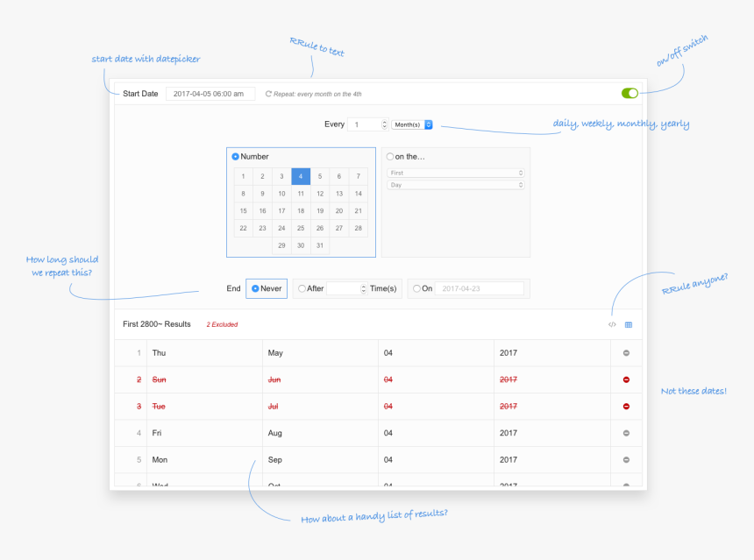
Task: Open the First ordinal dropdown
Action: [x=455, y=173]
